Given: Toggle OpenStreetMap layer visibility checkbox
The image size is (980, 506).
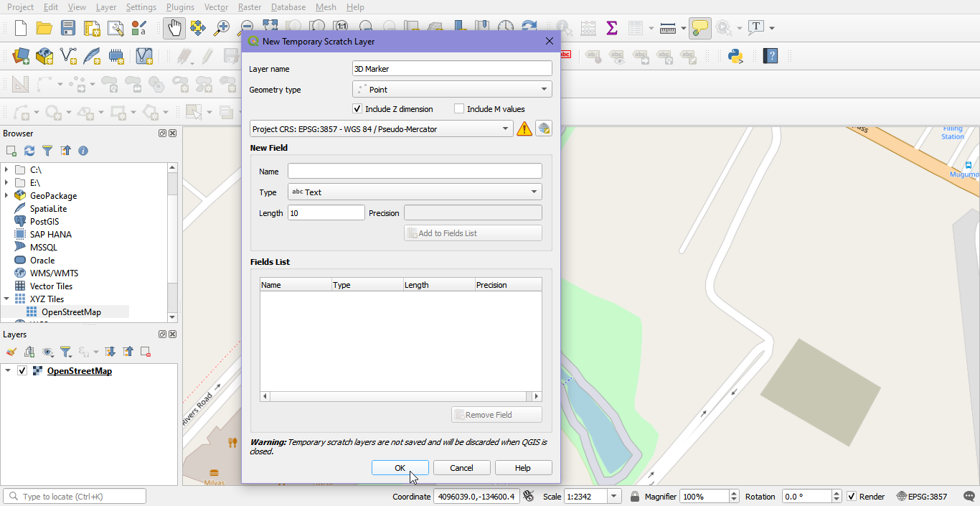Looking at the screenshot, I should (22, 371).
